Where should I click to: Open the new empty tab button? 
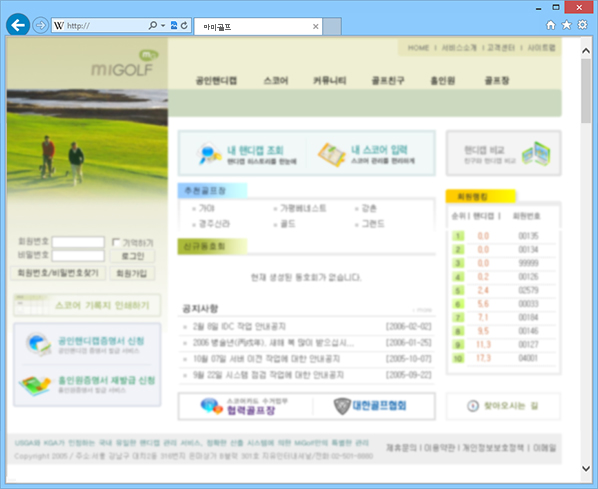(x=332, y=27)
